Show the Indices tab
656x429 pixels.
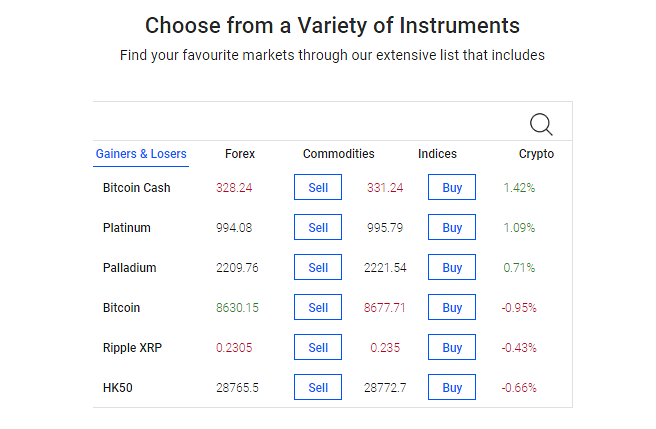[x=437, y=154]
